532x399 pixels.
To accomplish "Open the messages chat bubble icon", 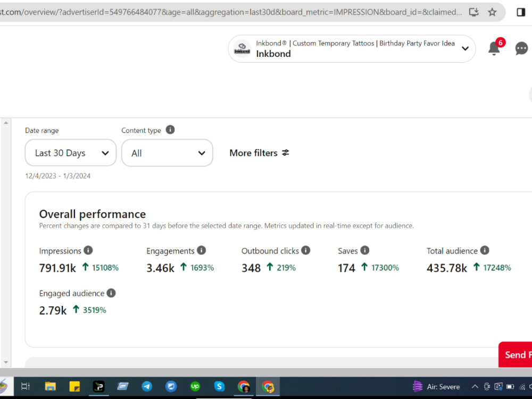I will [x=521, y=48].
